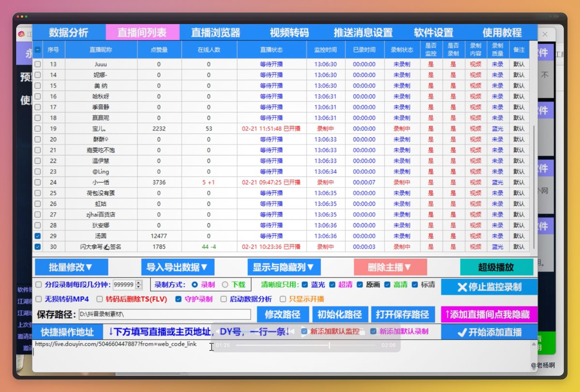Open the 显示与隐藏列 dropdown
Viewport: 580px width, 392px height.
pos(284,267)
